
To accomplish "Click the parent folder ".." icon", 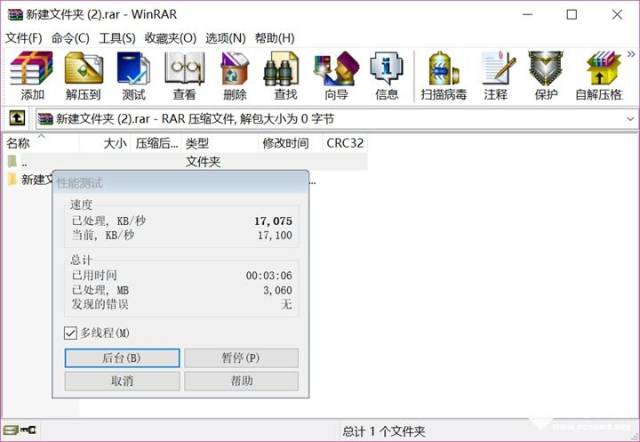I will click(x=12, y=162).
